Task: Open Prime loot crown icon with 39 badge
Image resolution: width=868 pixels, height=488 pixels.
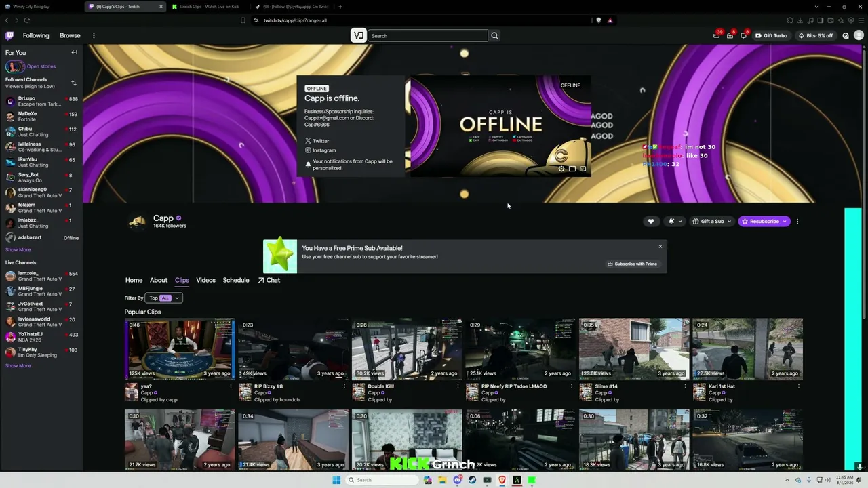Action: (716, 35)
